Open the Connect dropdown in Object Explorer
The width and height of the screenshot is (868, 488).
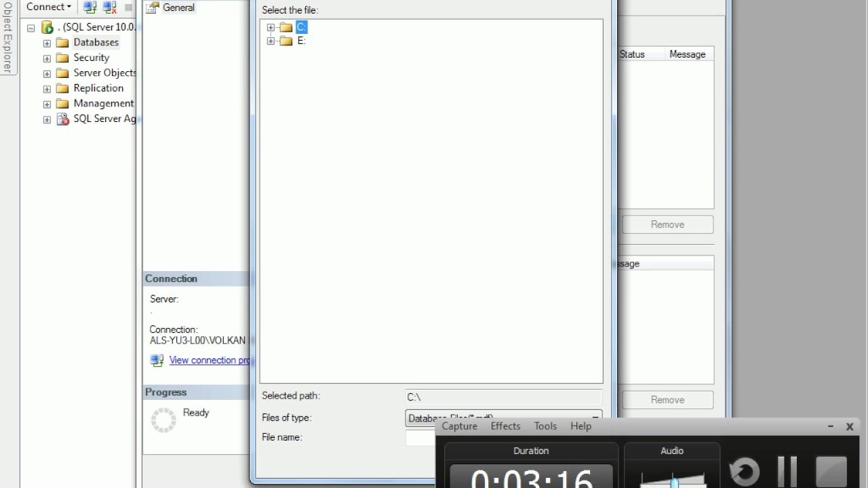(48, 7)
